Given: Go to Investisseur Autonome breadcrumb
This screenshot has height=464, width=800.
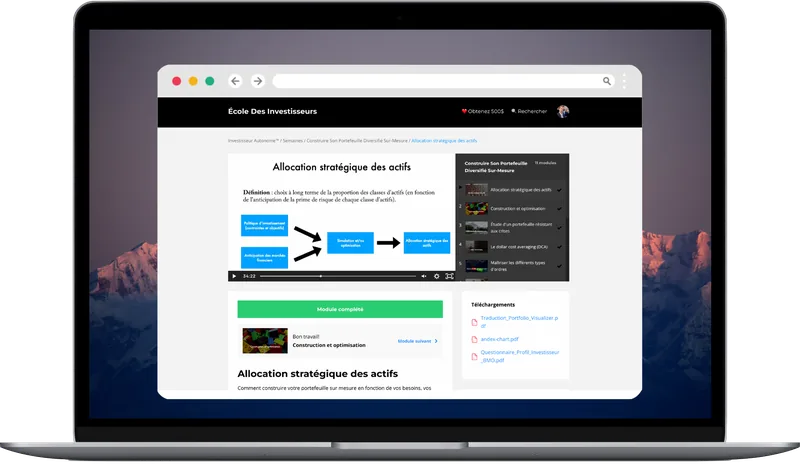Looking at the screenshot, I should click(253, 140).
